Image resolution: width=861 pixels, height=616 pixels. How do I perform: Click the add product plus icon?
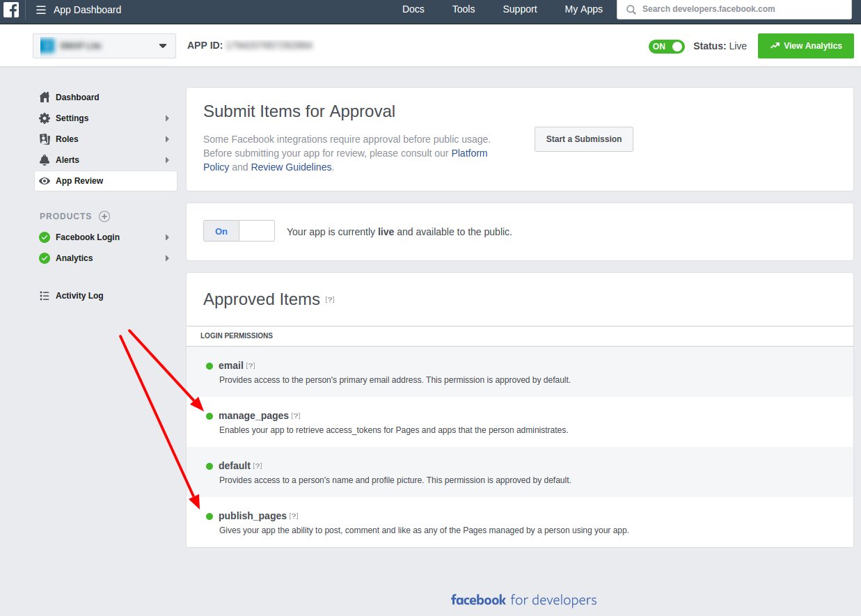(x=104, y=216)
